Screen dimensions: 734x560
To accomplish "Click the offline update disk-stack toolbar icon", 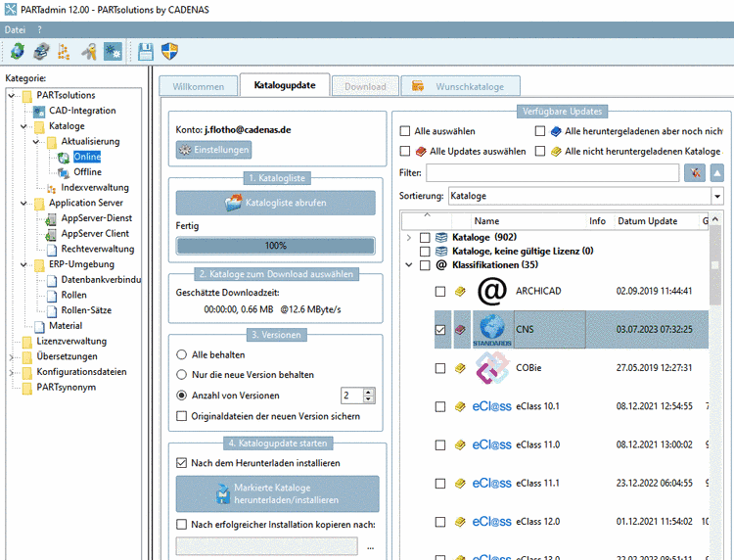I will (42, 51).
